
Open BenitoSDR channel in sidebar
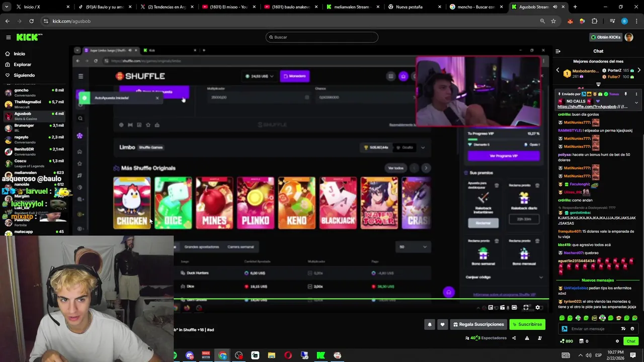point(35,151)
